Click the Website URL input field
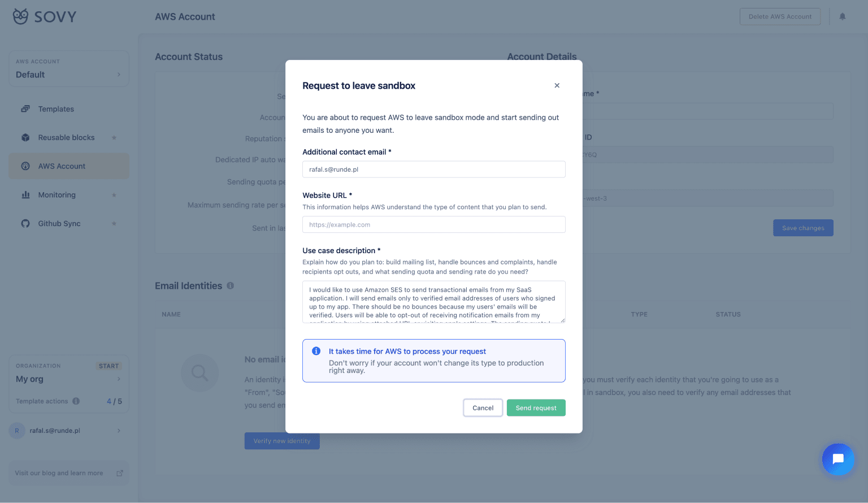The width and height of the screenshot is (868, 503). (433, 224)
